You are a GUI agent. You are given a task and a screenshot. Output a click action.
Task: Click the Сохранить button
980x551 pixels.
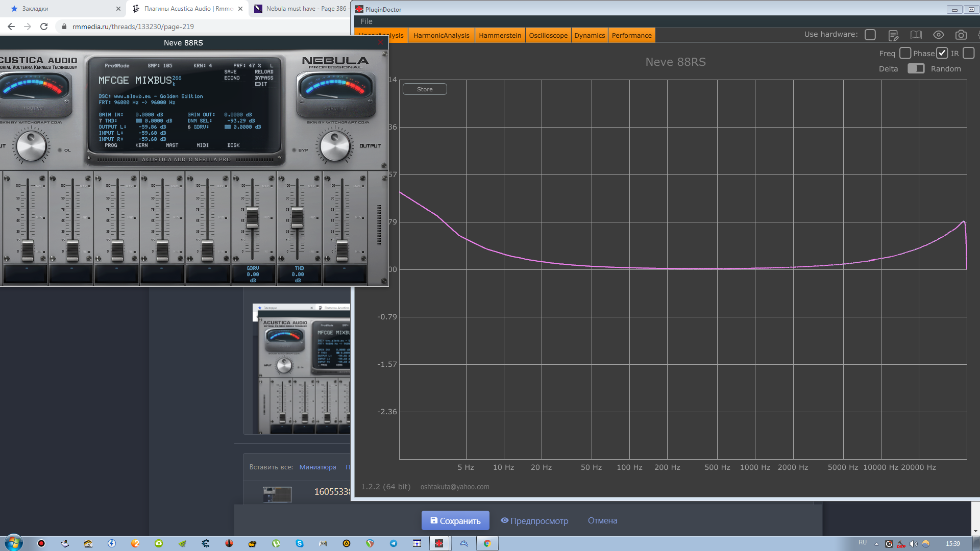click(455, 520)
